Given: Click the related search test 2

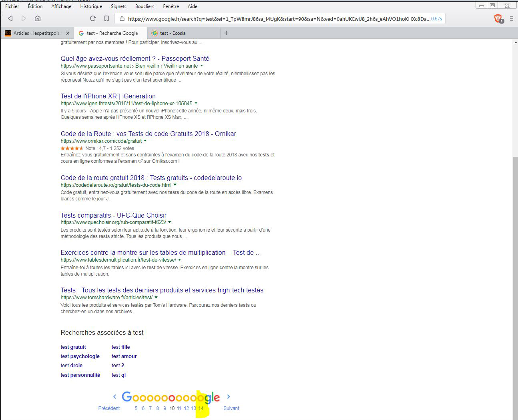Looking at the screenshot, I should pos(118,365).
